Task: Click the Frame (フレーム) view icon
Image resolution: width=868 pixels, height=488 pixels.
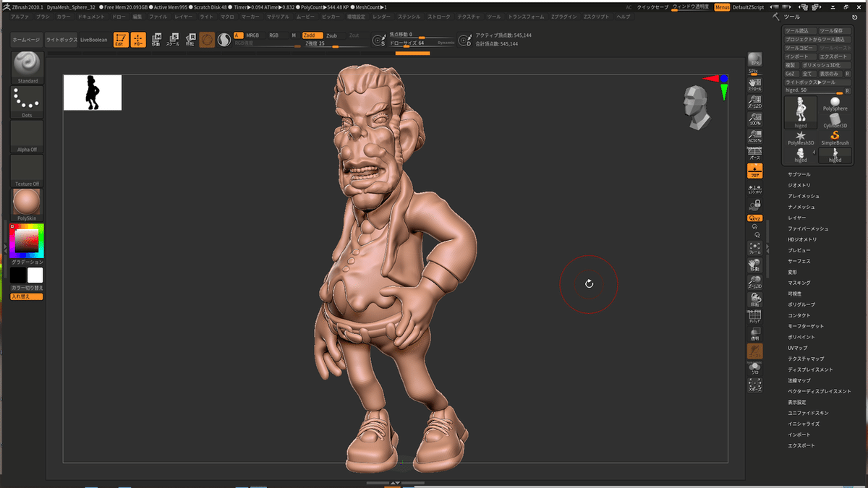Action: (x=754, y=248)
